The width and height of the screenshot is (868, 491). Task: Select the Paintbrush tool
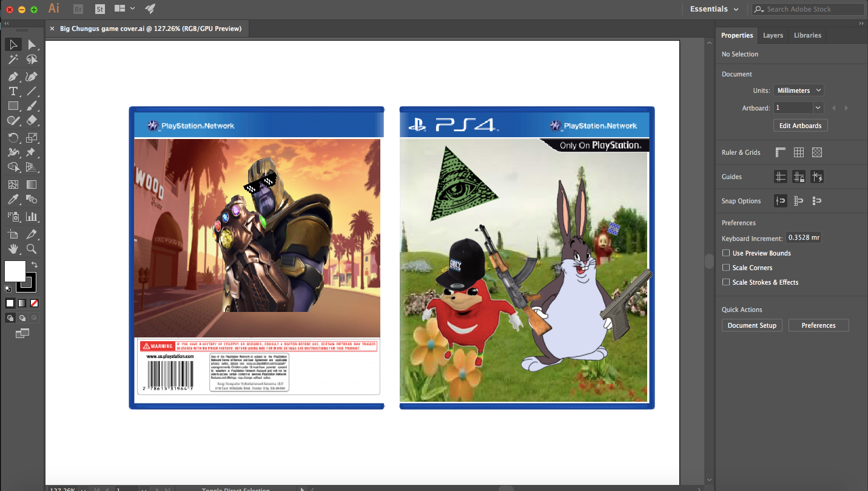click(x=32, y=106)
